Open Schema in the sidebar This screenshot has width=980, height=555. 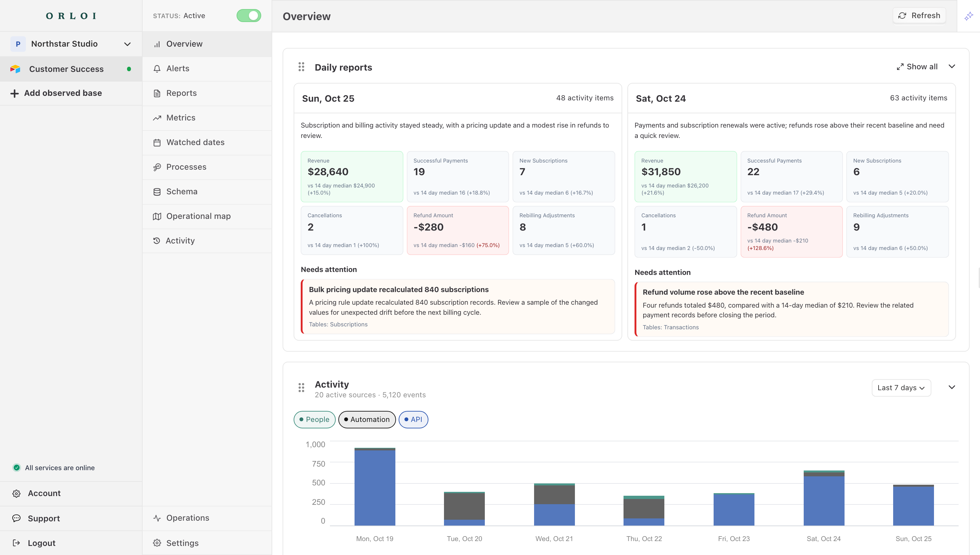point(207,192)
